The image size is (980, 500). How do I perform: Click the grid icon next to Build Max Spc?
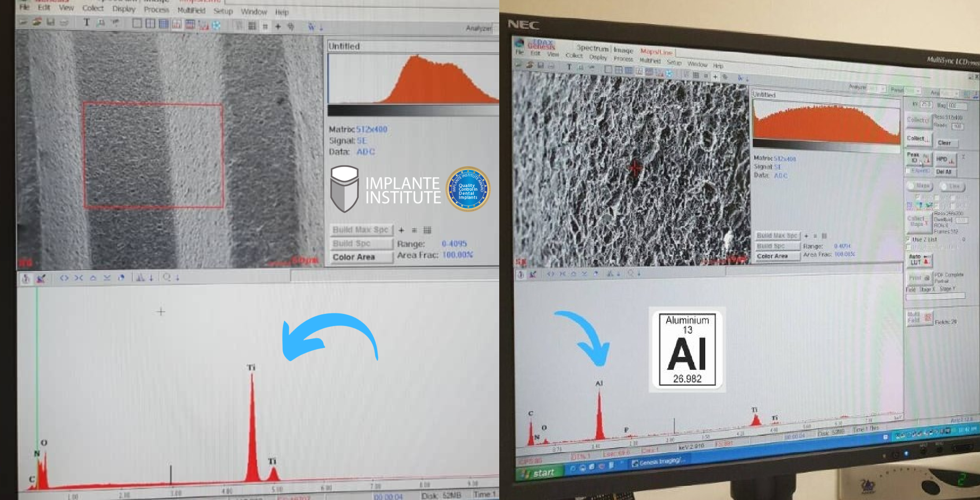427,230
